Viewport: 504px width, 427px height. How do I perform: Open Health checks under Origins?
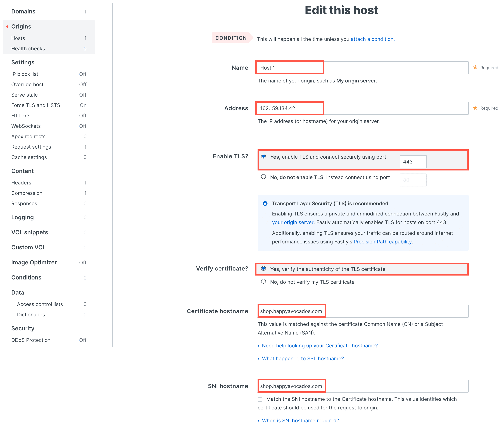pyautogui.click(x=28, y=49)
